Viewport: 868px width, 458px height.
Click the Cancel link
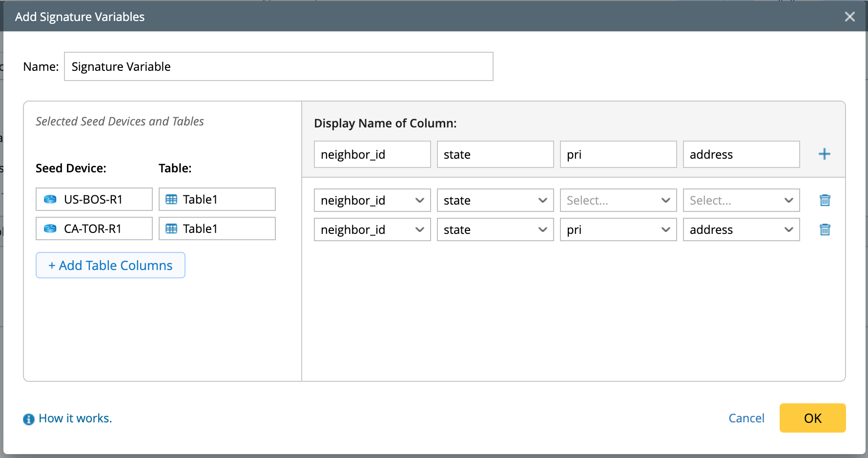pos(746,418)
